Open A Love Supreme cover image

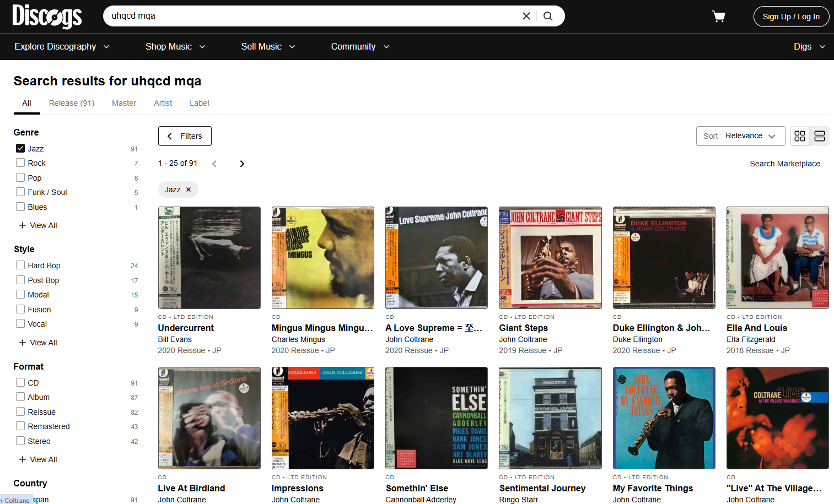pyautogui.click(x=437, y=258)
